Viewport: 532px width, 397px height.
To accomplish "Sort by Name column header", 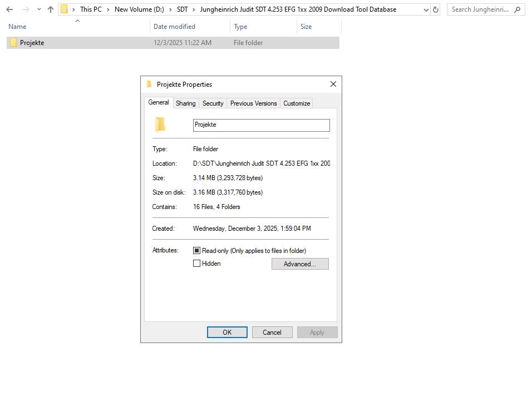I will coord(17,27).
